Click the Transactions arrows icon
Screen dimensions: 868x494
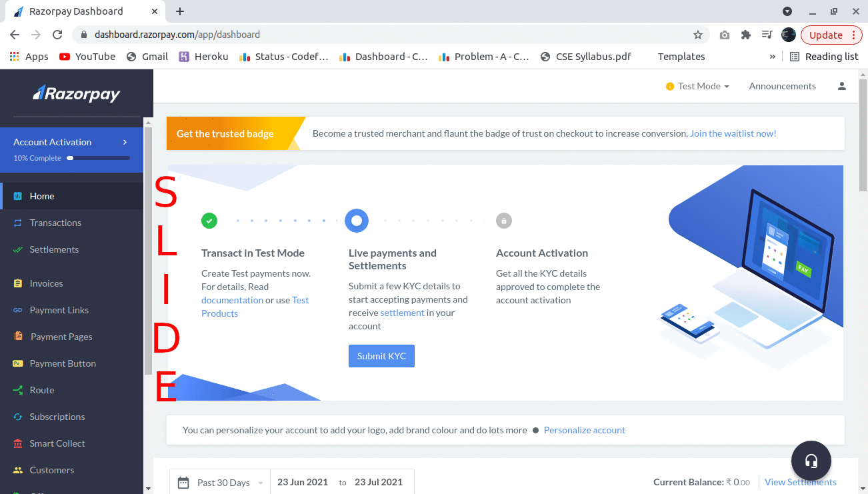click(18, 223)
